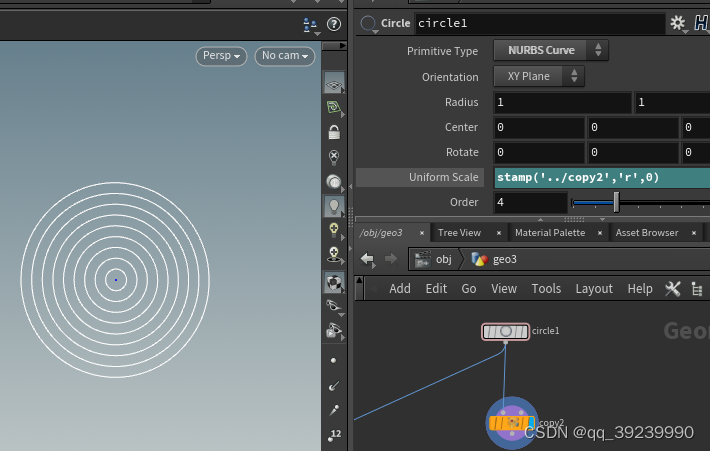Click the network back arrow
Image resolution: width=710 pixels, height=451 pixels.
(367, 259)
